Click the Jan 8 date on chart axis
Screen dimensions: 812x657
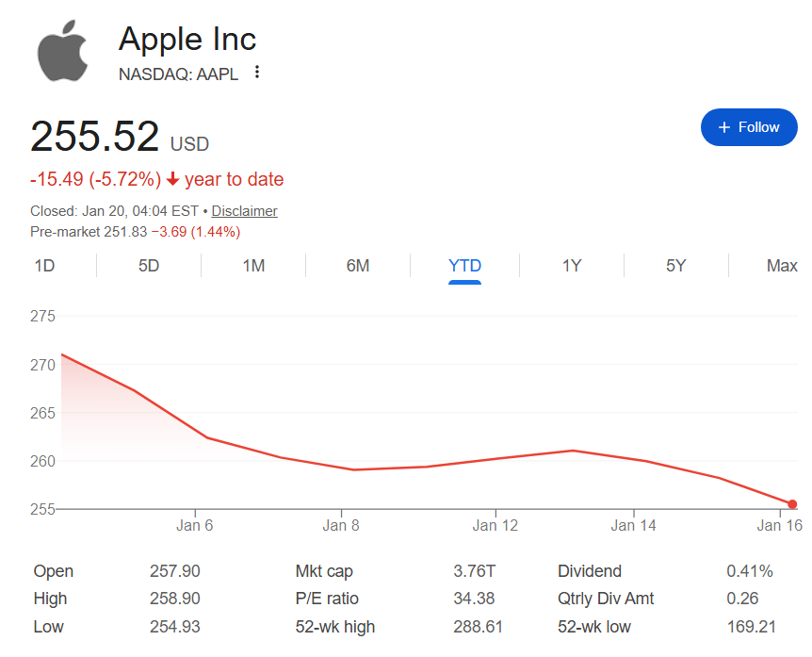click(341, 526)
